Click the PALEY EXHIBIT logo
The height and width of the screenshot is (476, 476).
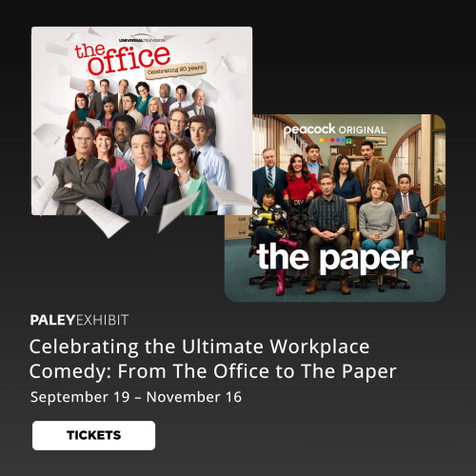point(79,320)
